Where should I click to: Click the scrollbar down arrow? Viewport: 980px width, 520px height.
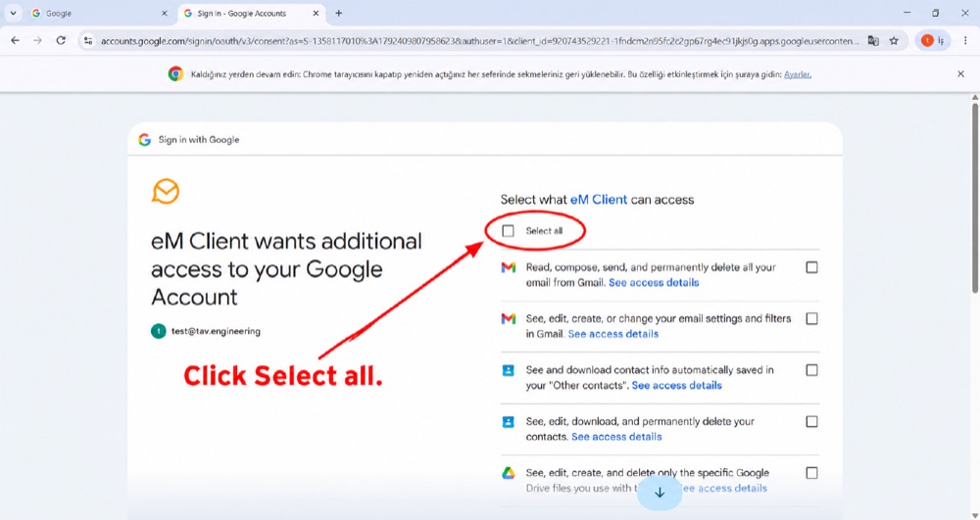(975, 516)
